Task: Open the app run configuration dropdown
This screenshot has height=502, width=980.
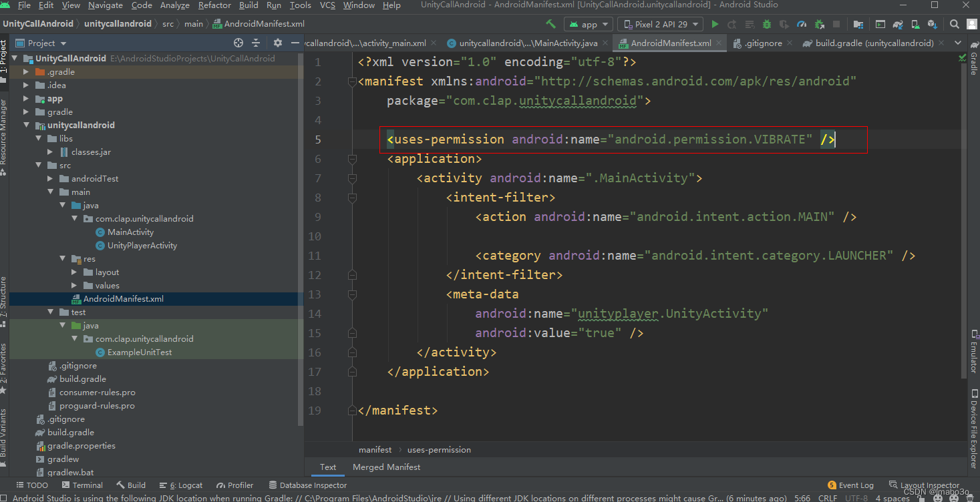Action: coord(589,24)
